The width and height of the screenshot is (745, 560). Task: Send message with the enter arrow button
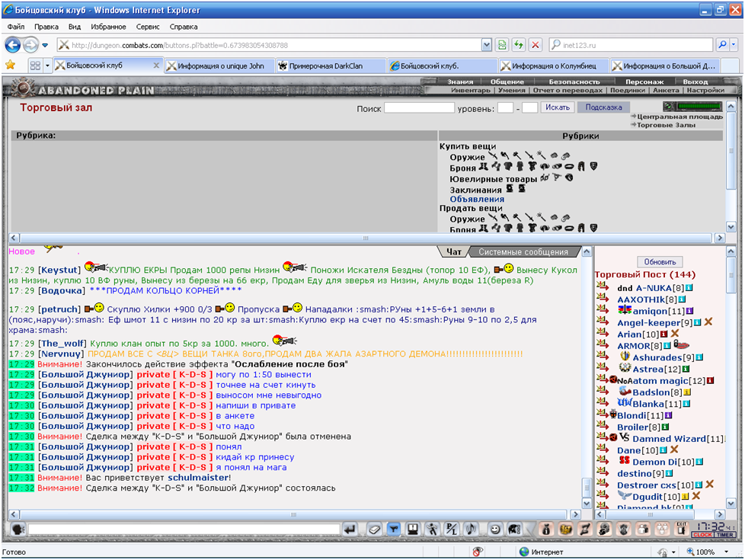click(x=350, y=529)
